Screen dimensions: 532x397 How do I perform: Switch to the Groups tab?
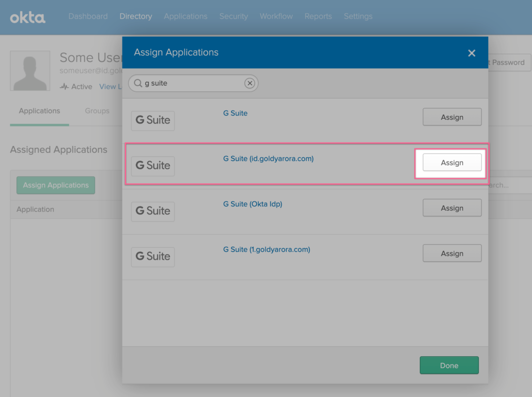coord(97,111)
